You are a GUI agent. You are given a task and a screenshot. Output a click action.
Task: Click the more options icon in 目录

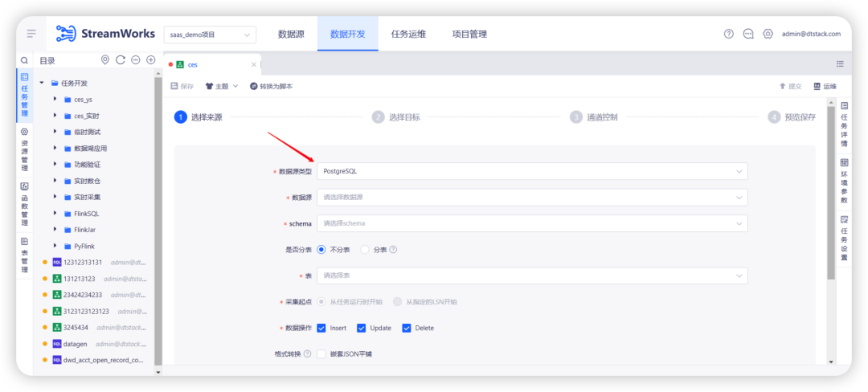[x=136, y=59]
